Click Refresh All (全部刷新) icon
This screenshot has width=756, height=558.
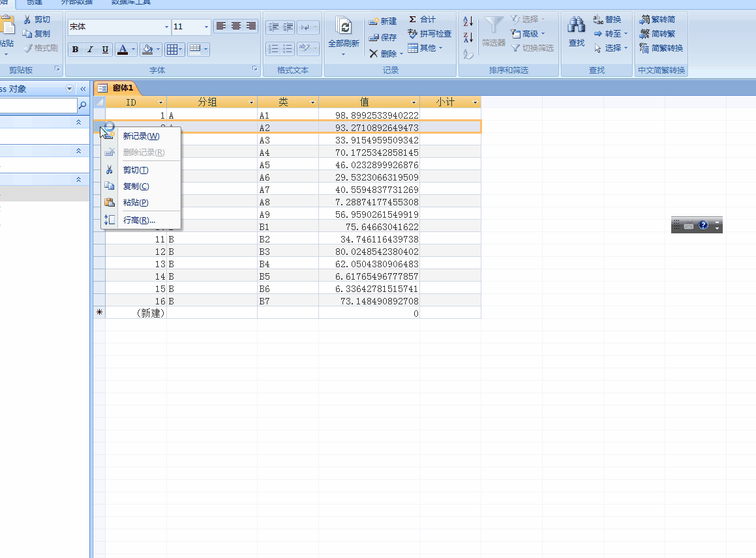[344, 25]
